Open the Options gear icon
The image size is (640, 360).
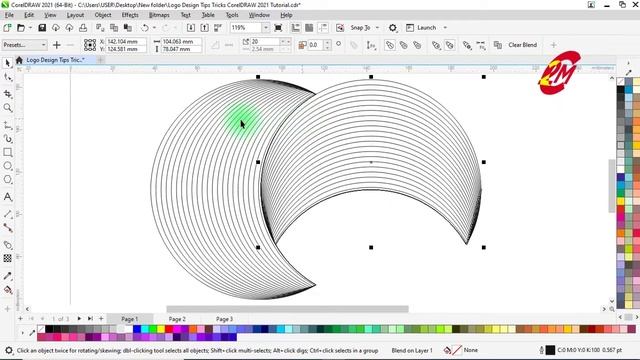pyautogui.click(x=393, y=28)
